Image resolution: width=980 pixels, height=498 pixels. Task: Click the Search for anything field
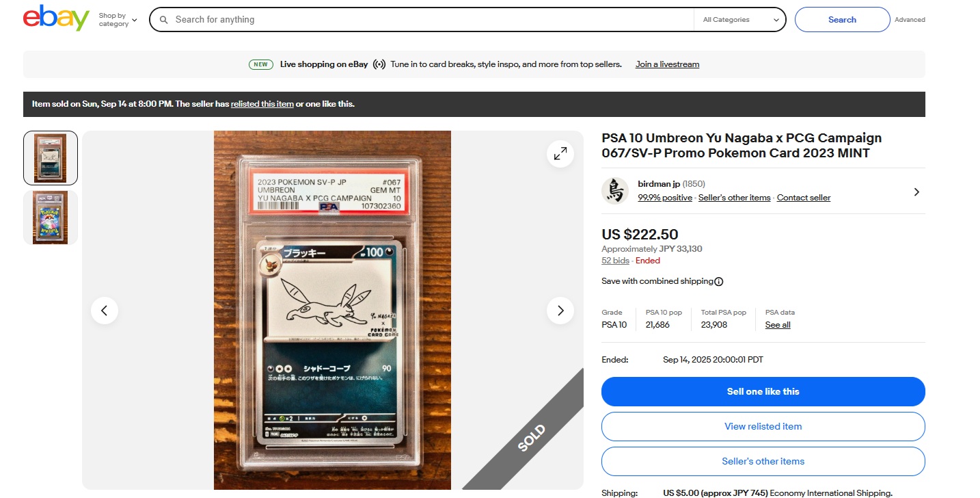tap(431, 20)
